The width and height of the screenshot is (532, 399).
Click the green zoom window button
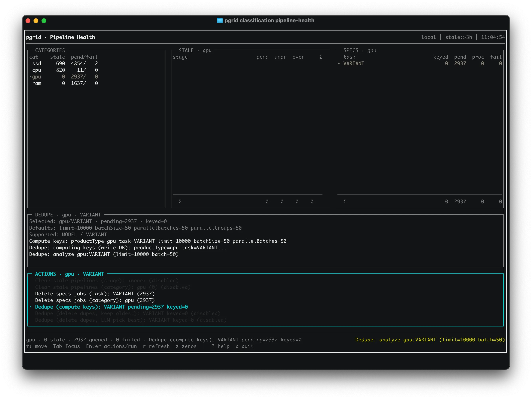pos(44,21)
